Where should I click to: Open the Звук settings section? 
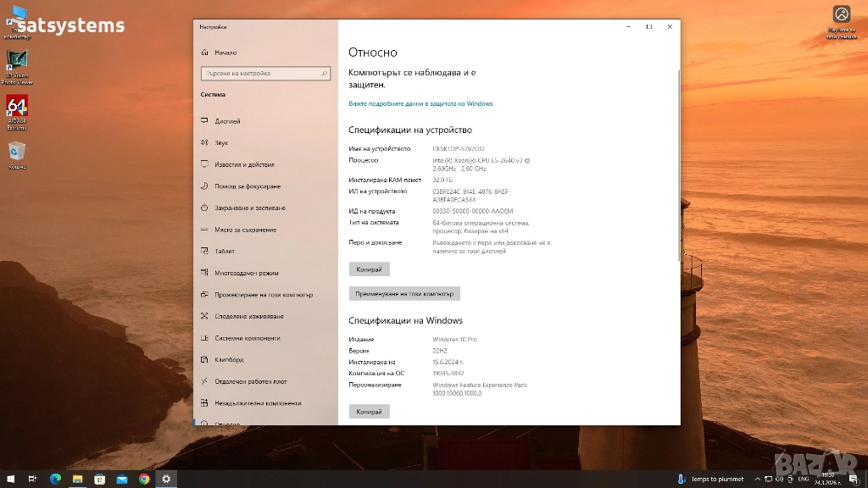(x=221, y=143)
